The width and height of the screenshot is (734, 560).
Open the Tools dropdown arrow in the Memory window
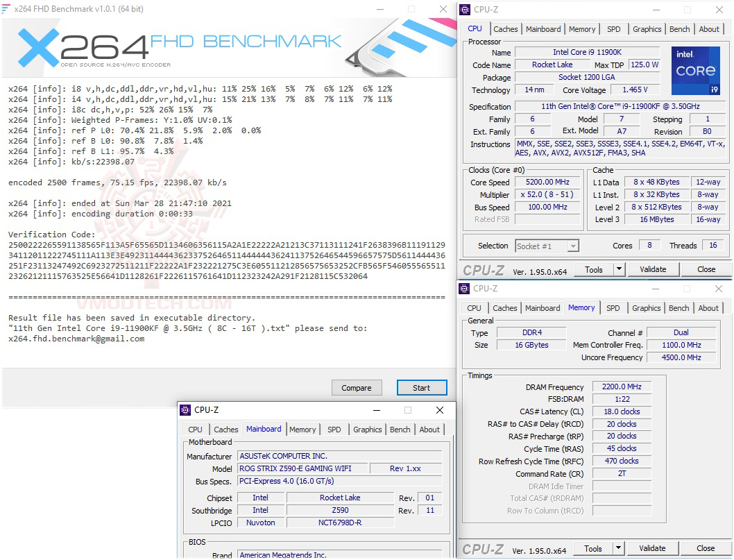pos(618,548)
